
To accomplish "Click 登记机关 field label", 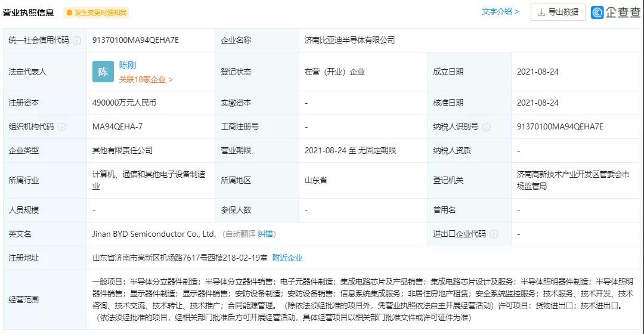I will point(448,180).
